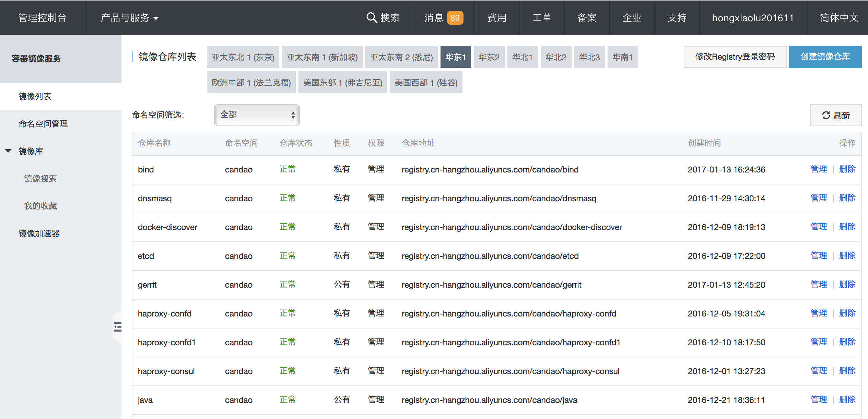Click 容器镜像服务 sidebar title
This screenshot has height=419, width=868.
(x=36, y=59)
